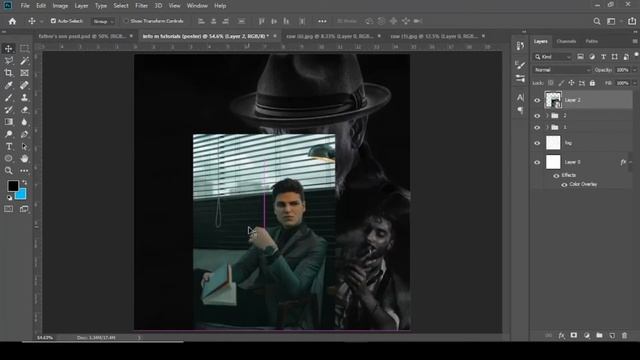This screenshot has width=640, height=360.
Task: Click the Home icon in options bar
Action: (x=12, y=21)
